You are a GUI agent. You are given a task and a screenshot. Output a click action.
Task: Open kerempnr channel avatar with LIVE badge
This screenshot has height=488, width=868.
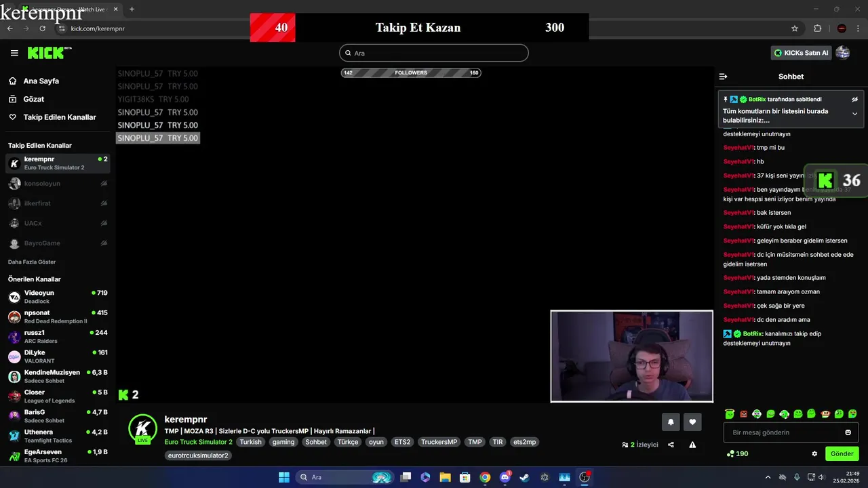pyautogui.click(x=142, y=428)
